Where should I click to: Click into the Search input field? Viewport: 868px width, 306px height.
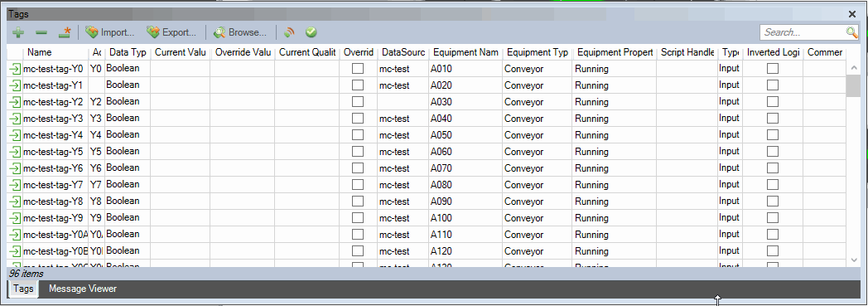click(803, 32)
